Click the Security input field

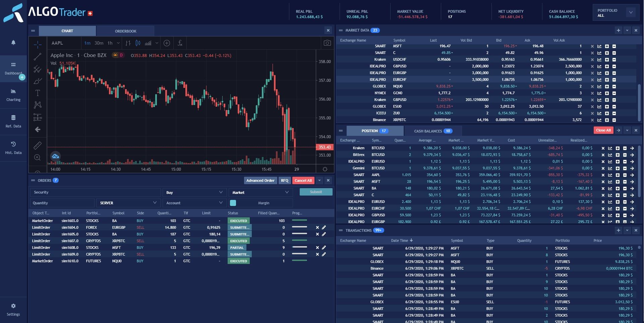pyautogui.click(x=96, y=193)
